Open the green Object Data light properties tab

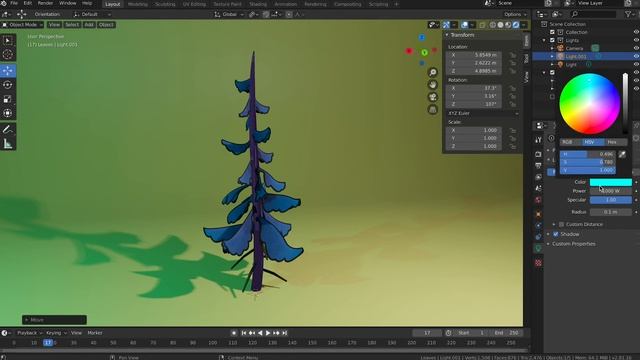coord(538,248)
